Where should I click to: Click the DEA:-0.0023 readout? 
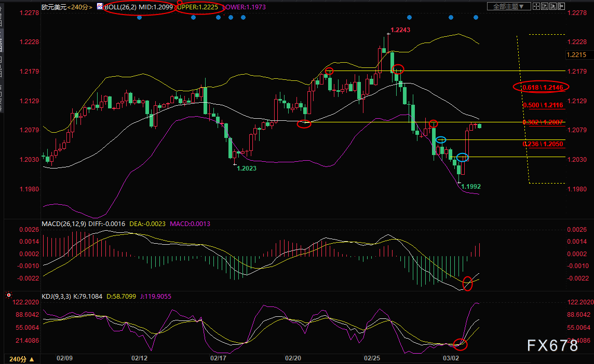(x=147, y=224)
